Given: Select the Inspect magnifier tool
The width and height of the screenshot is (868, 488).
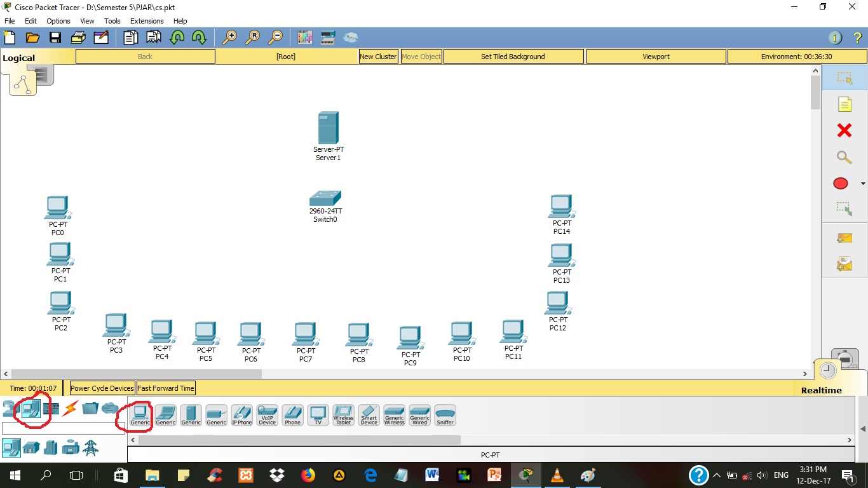Looking at the screenshot, I should coord(844,157).
